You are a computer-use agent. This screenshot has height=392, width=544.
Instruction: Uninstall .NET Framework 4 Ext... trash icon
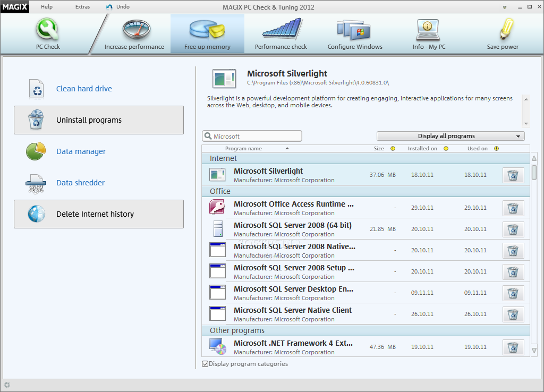pyautogui.click(x=513, y=347)
